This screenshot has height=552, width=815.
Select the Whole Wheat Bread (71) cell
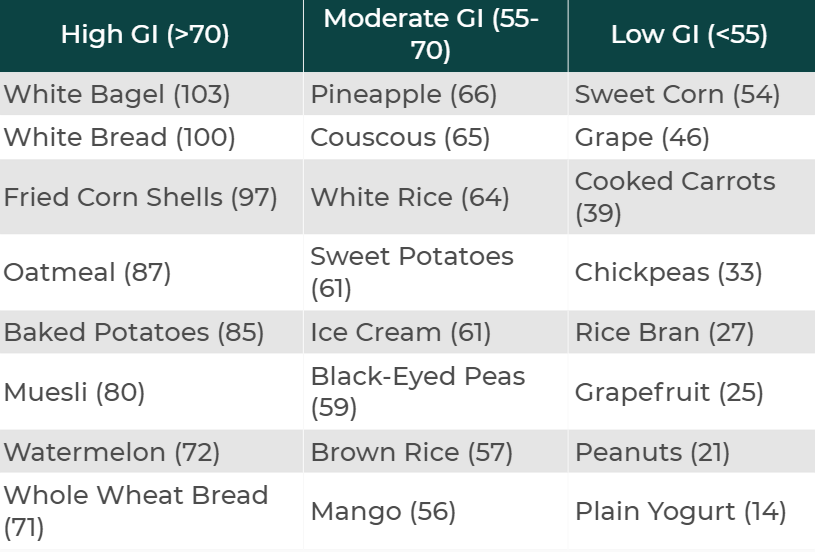[x=136, y=510]
